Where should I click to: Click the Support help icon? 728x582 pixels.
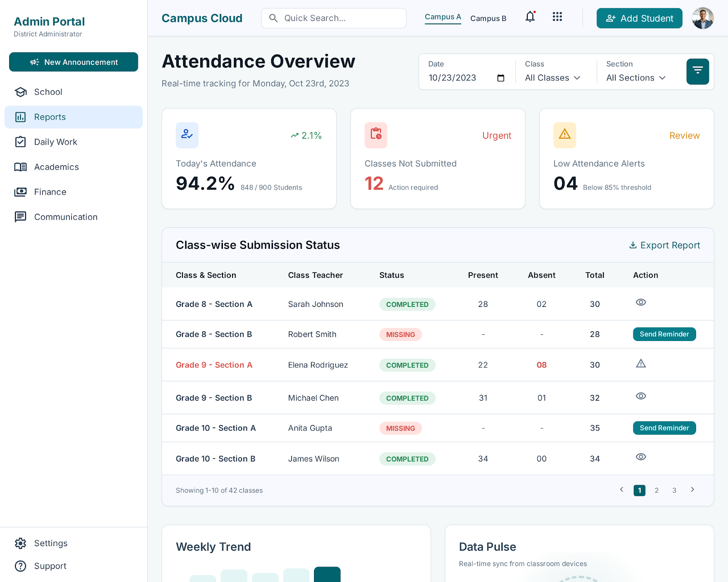point(20,566)
